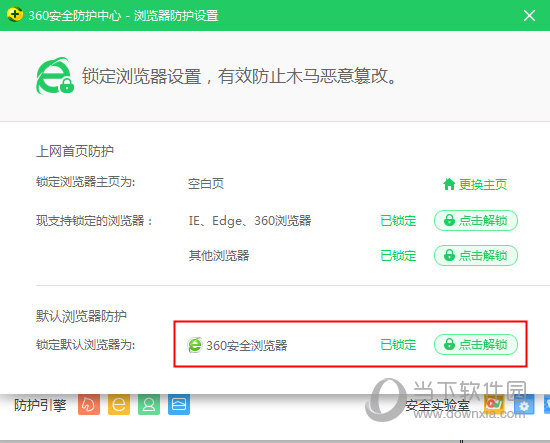
Task: Close the browser protection settings dialog
Action: pos(529,15)
